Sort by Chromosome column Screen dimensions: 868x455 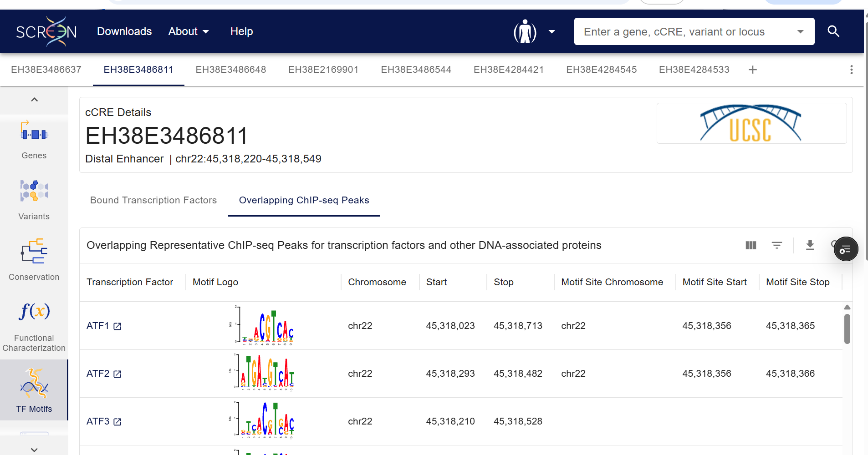(377, 282)
